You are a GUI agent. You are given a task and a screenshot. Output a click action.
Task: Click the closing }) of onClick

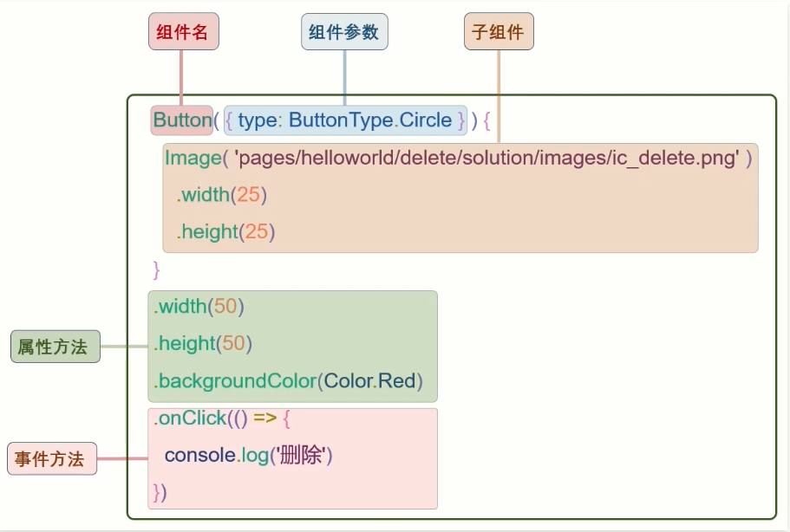(160, 492)
